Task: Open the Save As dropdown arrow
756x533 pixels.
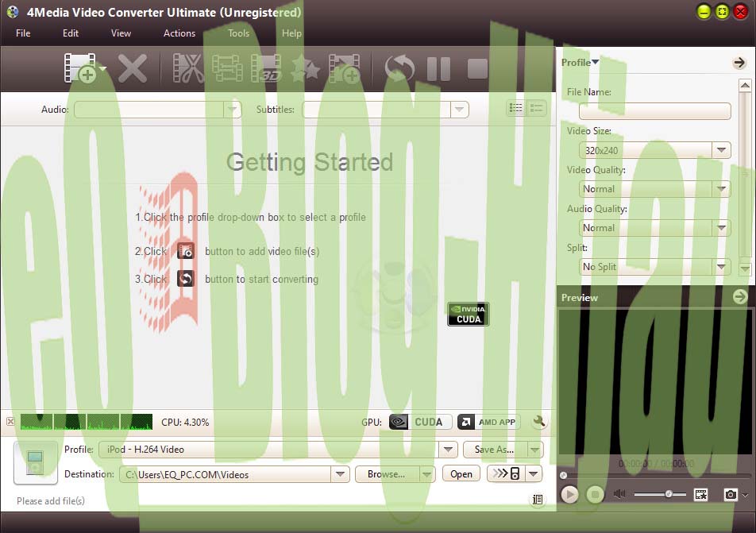Action: (534, 450)
